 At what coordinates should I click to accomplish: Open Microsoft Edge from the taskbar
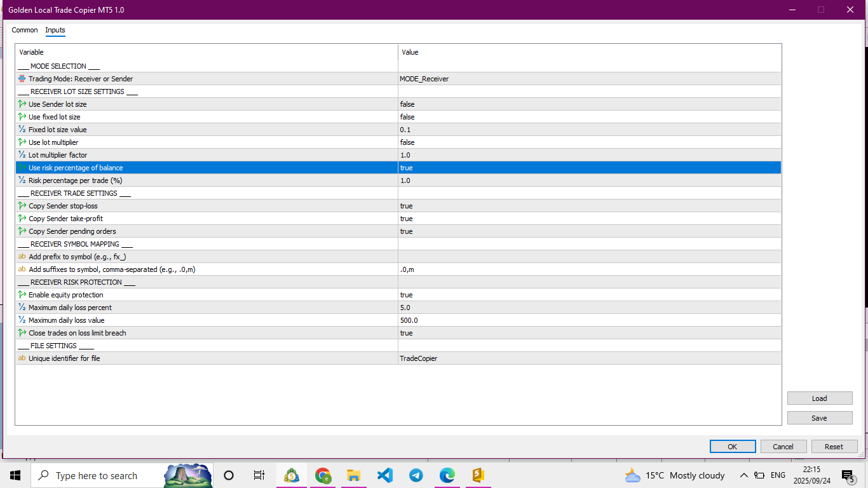point(447,475)
